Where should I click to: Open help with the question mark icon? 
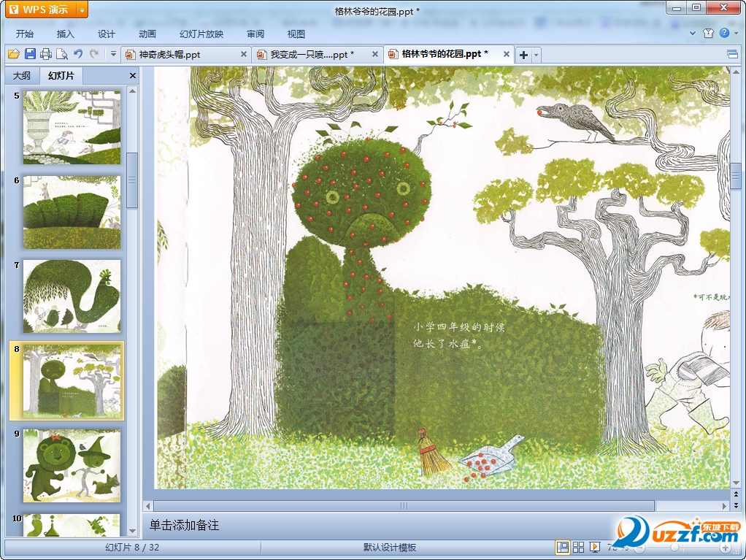click(x=724, y=33)
